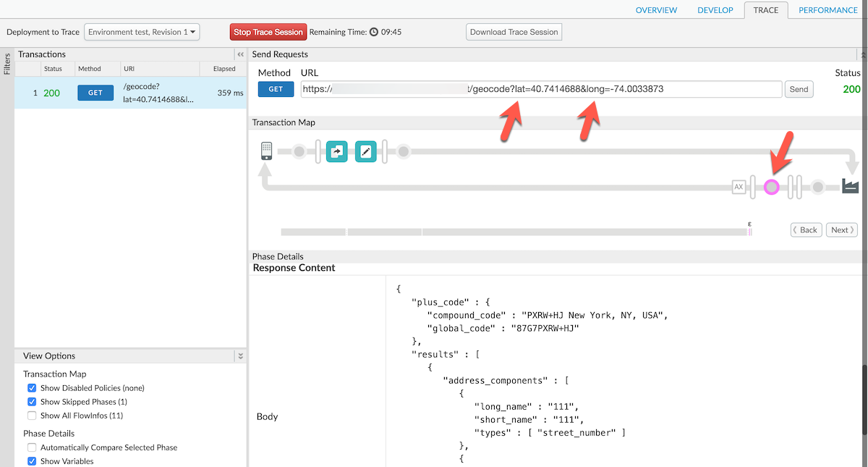Collapse the Send Requests section
This screenshot has width=868, height=467.
pos(862,54)
